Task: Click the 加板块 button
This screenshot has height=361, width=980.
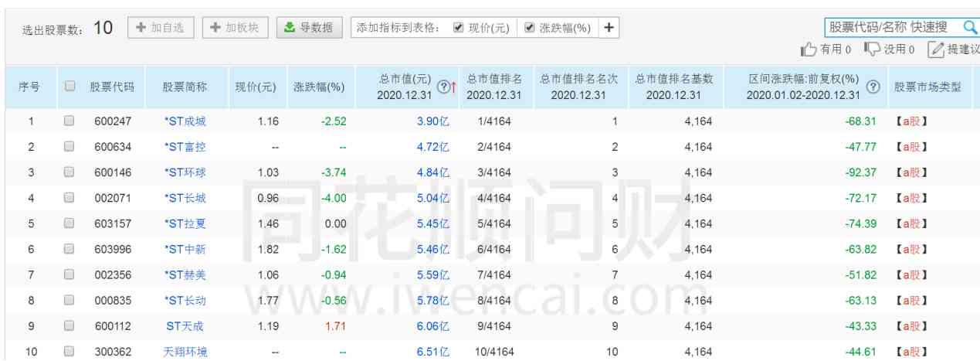Action: (x=236, y=27)
